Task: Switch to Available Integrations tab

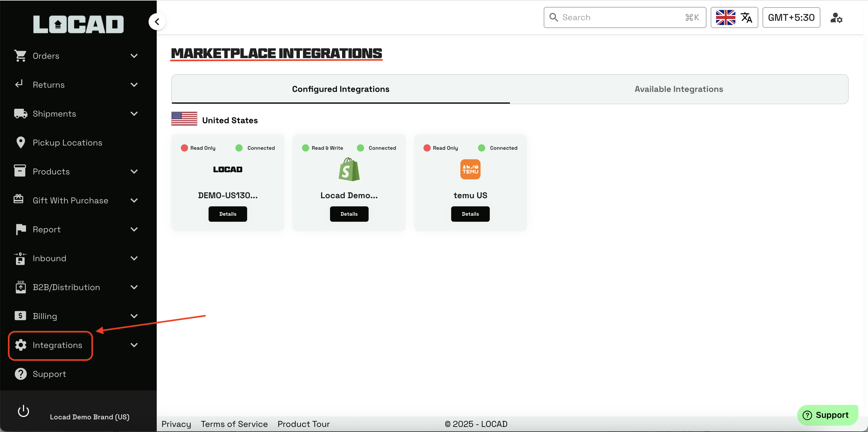Action: pyautogui.click(x=678, y=89)
